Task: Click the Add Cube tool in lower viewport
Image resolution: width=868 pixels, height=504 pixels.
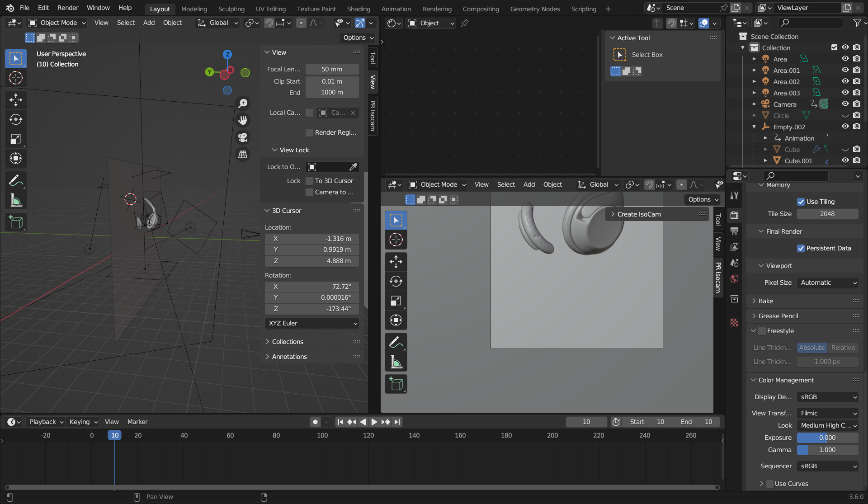Action: coord(396,384)
